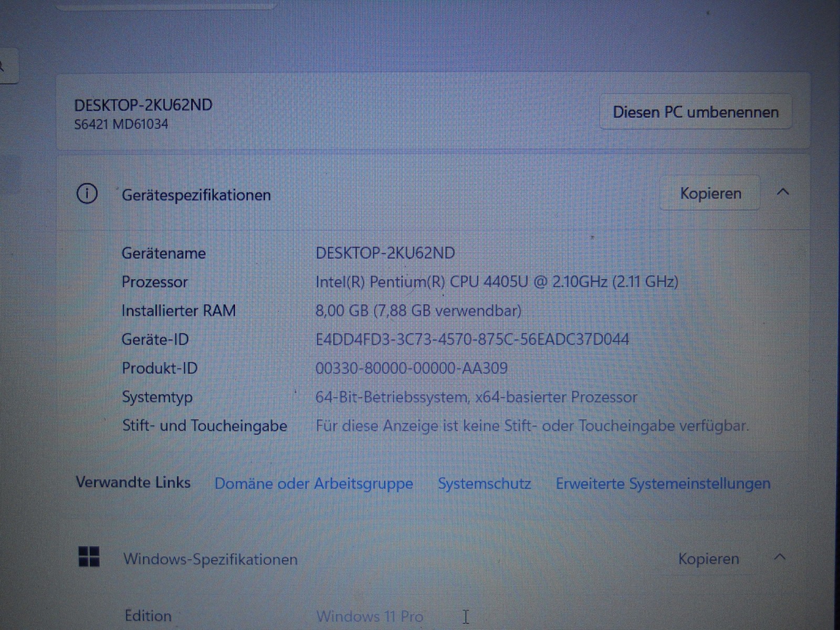Collapse the Gerätespezifikationen section chevron

[x=783, y=193]
